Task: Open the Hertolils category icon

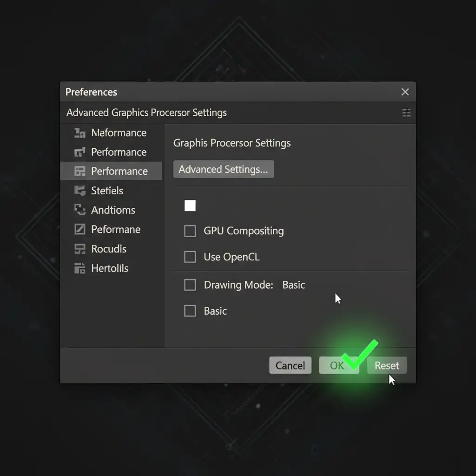Action: tap(80, 268)
